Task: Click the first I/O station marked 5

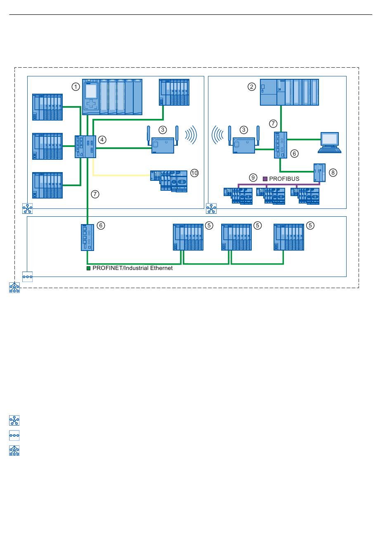Action: 188,237
